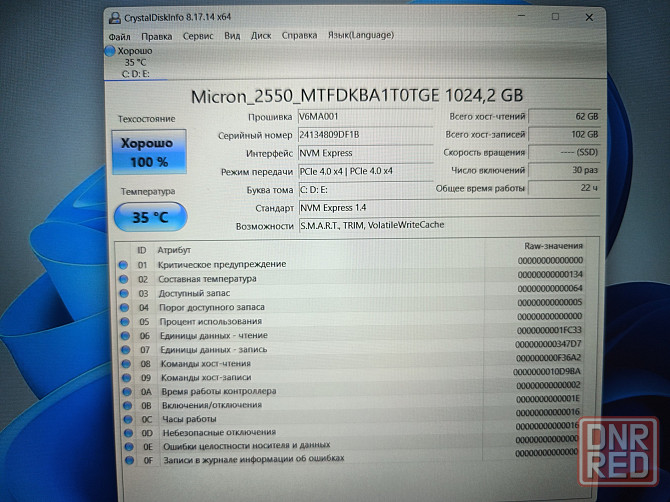Click the total host writes value 102 GB

(x=564, y=134)
